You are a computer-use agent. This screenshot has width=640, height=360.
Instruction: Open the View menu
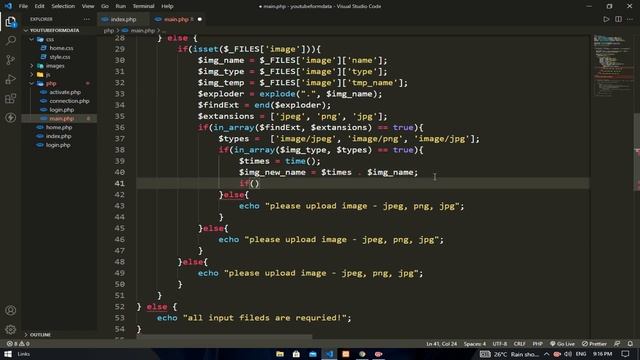coord(88,6)
